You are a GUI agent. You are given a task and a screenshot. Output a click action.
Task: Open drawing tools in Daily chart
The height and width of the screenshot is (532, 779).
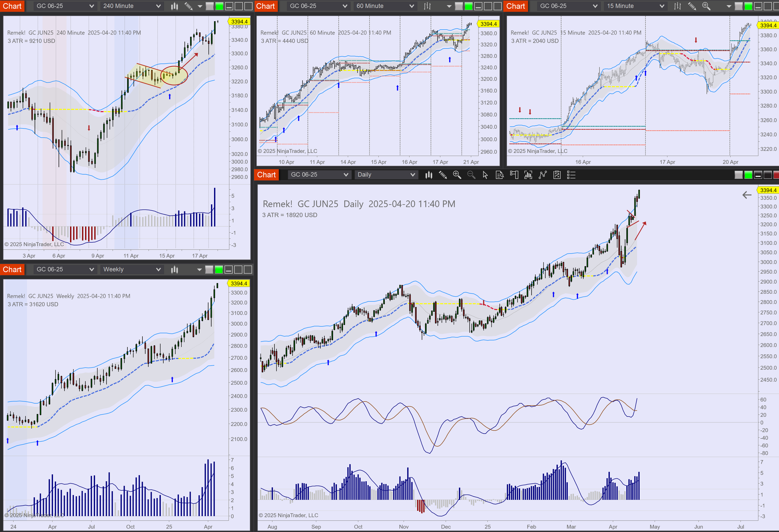[443, 175]
